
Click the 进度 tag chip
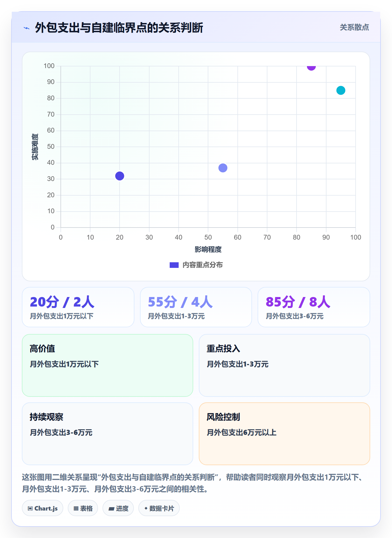pyautogui.click(x=118, y=508)
